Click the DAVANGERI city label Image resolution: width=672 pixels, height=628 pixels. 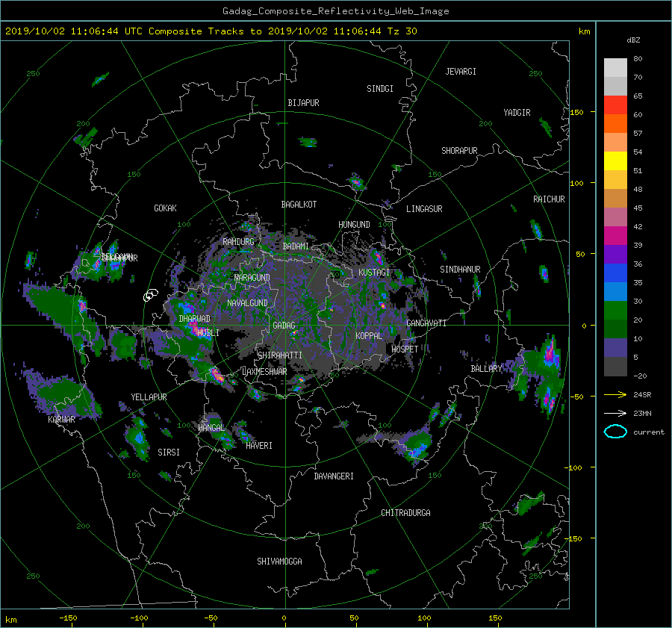pos(334,476)
